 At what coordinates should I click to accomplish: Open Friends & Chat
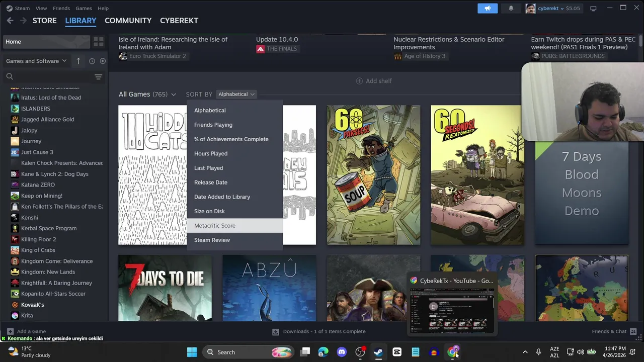point(614,331)
